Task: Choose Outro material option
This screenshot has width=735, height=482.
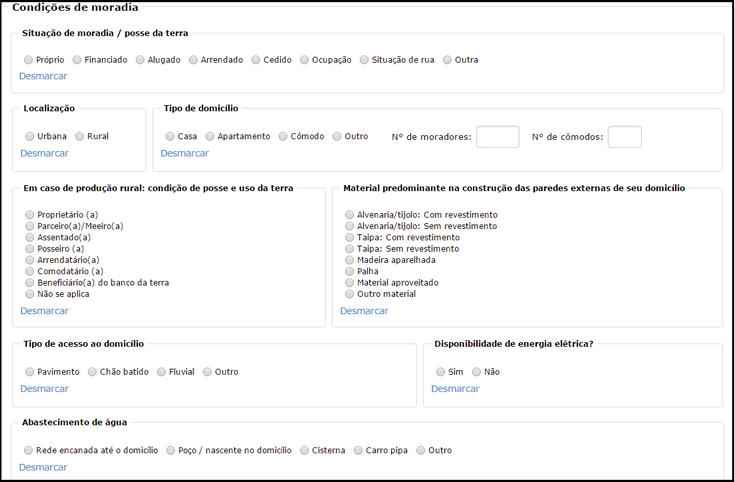Action: point(350,294)
